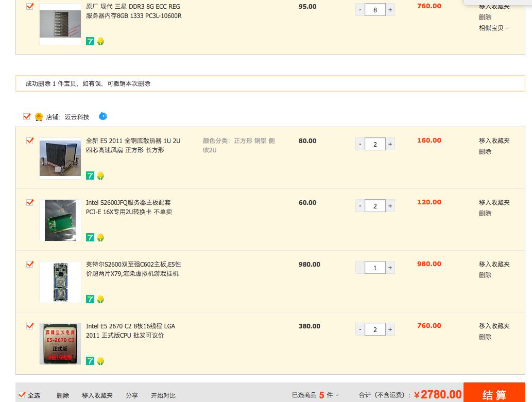Screen dimensions: 532x402
Task: Click the 结算 checkout button
Action: (x=494, y=393)
